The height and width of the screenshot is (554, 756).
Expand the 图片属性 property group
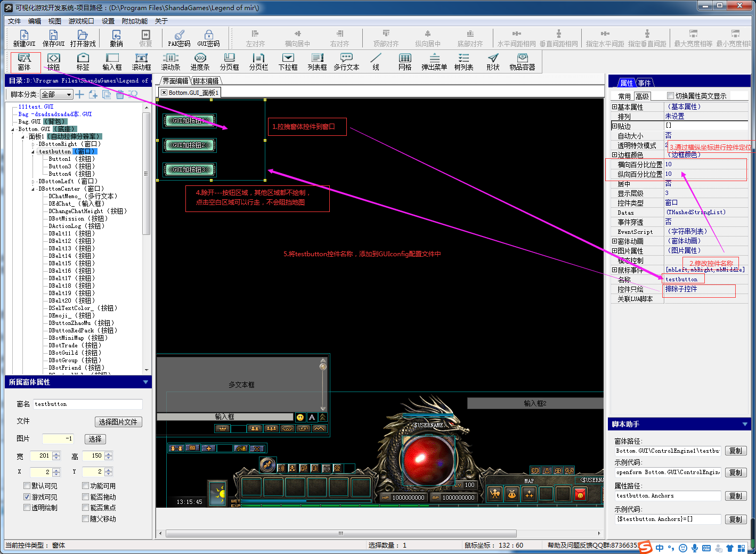click(615, 251)
